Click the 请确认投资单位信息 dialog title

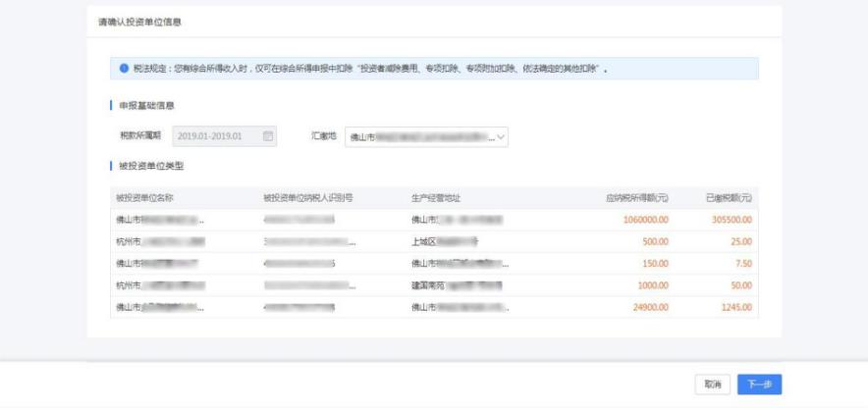coord(139,23)
